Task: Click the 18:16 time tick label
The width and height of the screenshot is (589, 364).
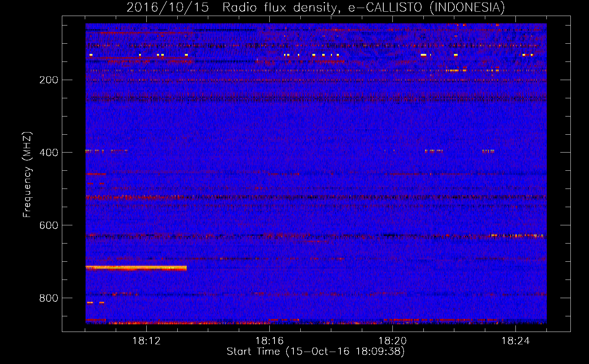Action: coord(269,341)
